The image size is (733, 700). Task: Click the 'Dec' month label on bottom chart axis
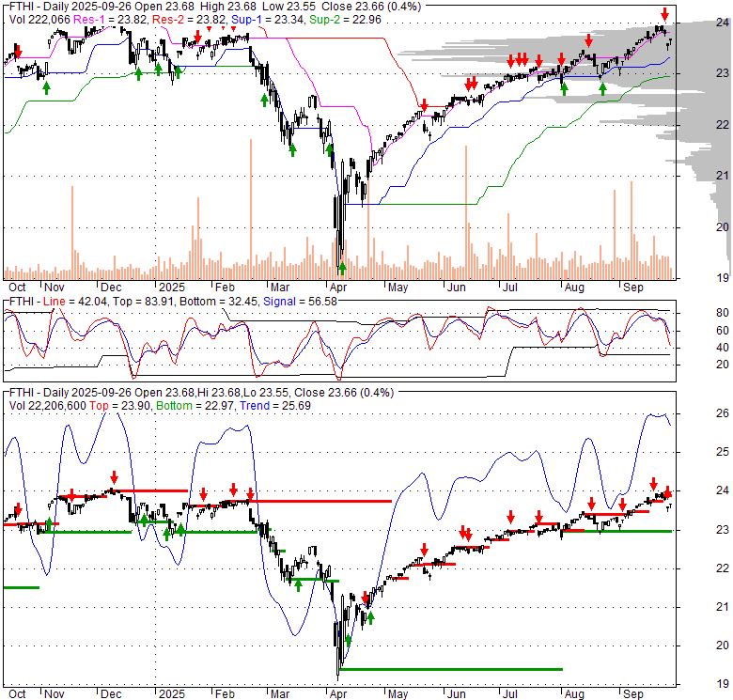(111, 694)
